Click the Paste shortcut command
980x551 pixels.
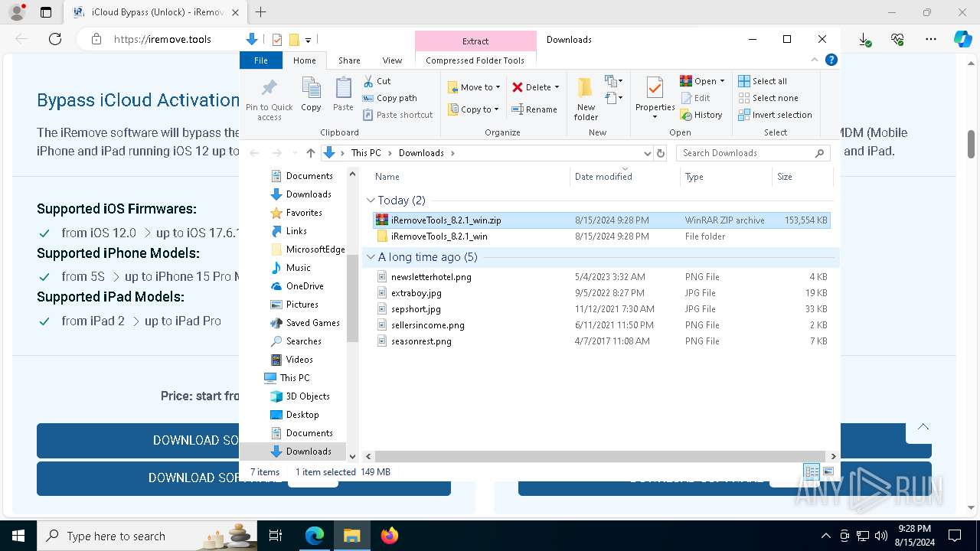click(x=398, y=115)
